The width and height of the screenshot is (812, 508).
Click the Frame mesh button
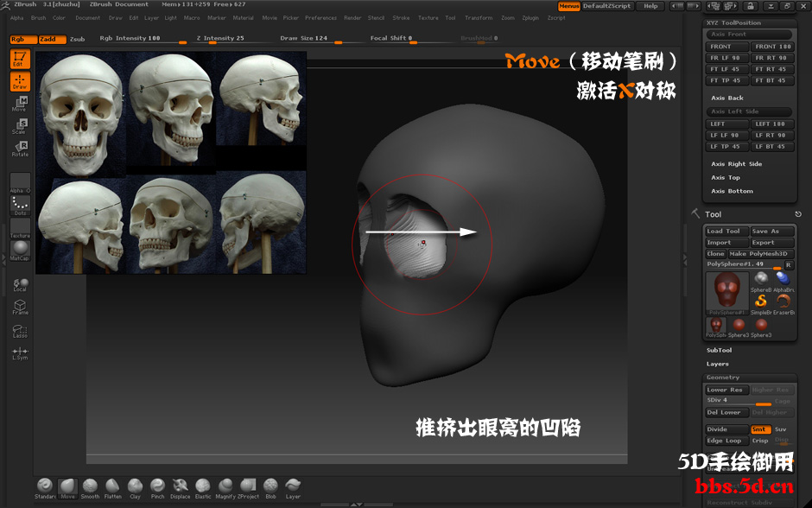pos(20,308)
